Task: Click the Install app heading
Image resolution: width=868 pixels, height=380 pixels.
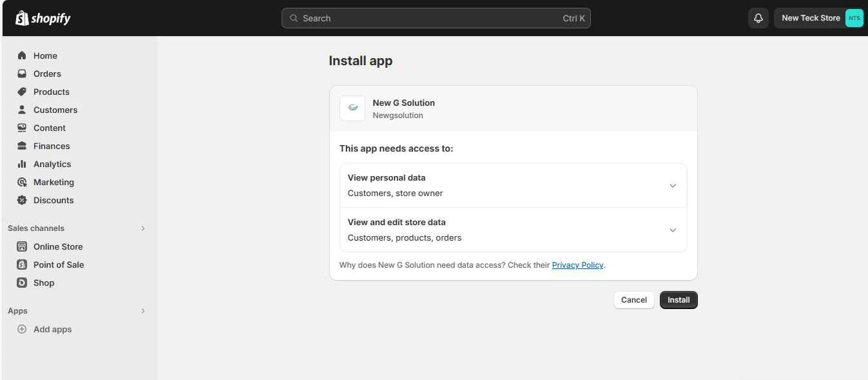Action: point(360,61)
